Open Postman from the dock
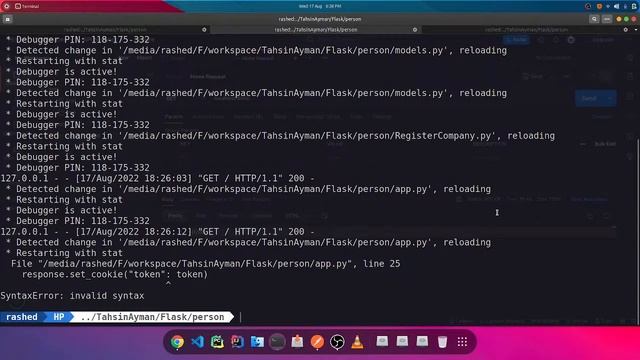The image size is (640, 360). (x=318, y=342)
